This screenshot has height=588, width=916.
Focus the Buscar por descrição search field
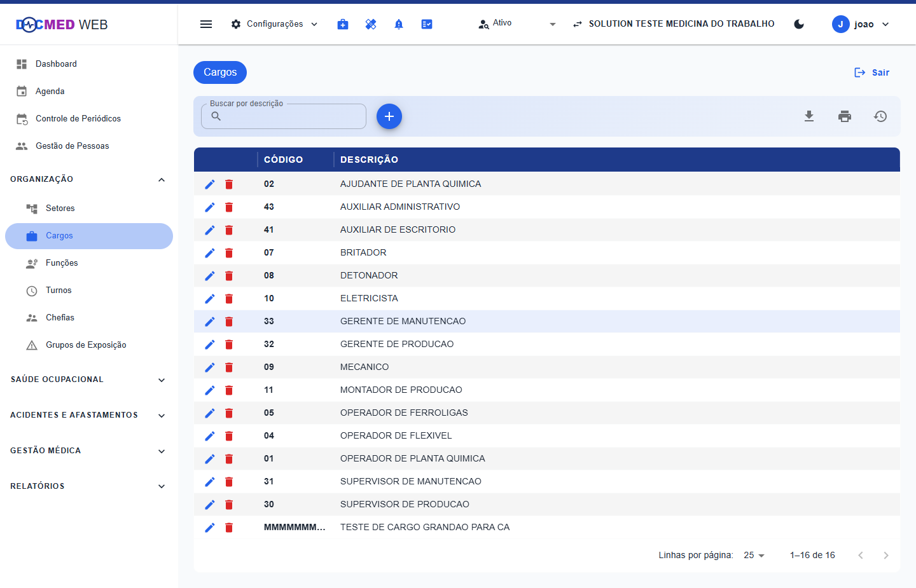pos(284,116)
